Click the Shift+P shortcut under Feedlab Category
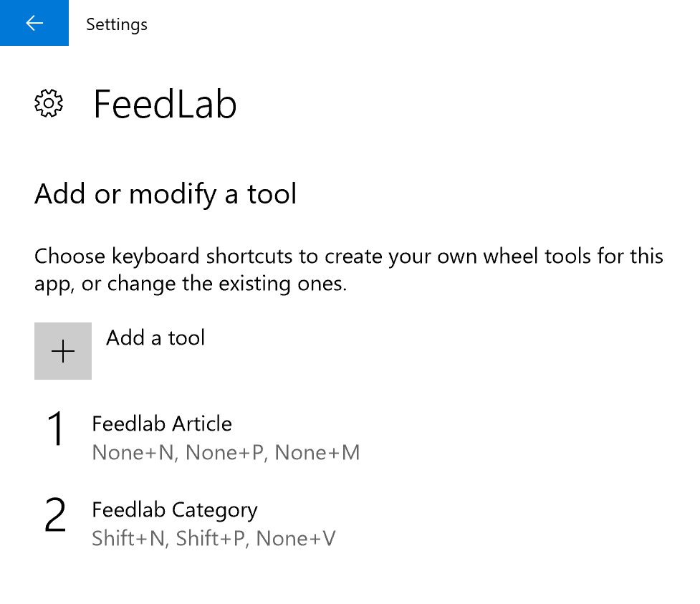The image size is (700, 604). point(211,538)
